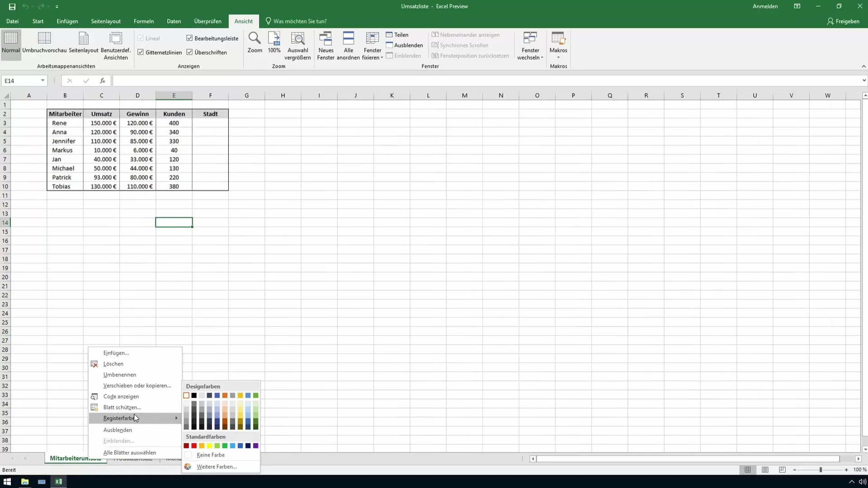Open Windows Start menu
The height and width of the screenshot is (488, 868).
7,482
